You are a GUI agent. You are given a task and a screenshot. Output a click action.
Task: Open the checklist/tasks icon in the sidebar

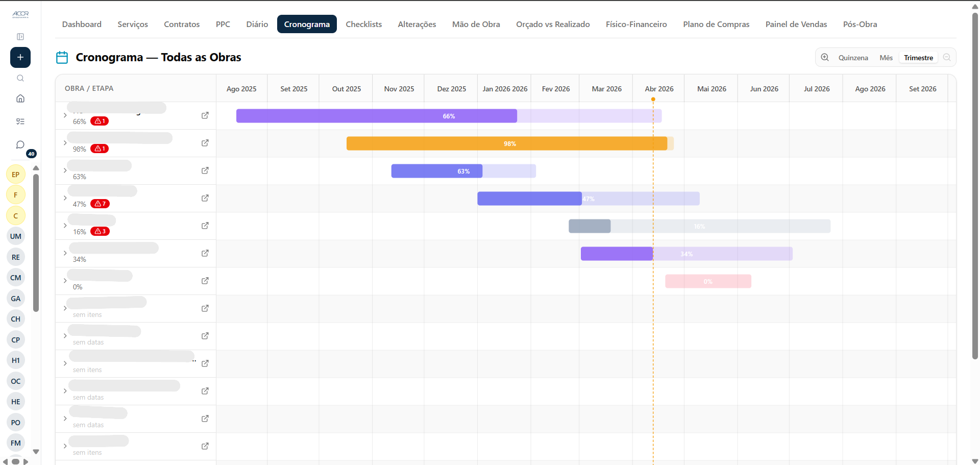click(20, 121)
